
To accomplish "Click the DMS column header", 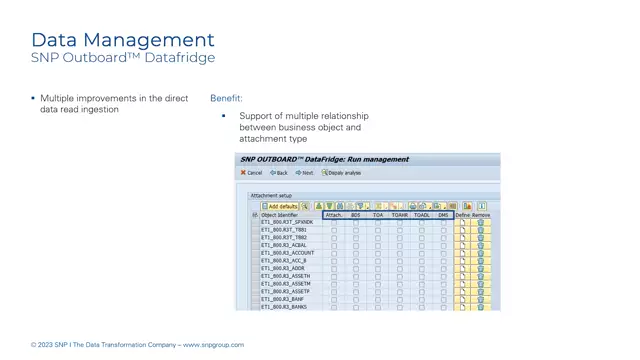I will [x=443, y=215].
